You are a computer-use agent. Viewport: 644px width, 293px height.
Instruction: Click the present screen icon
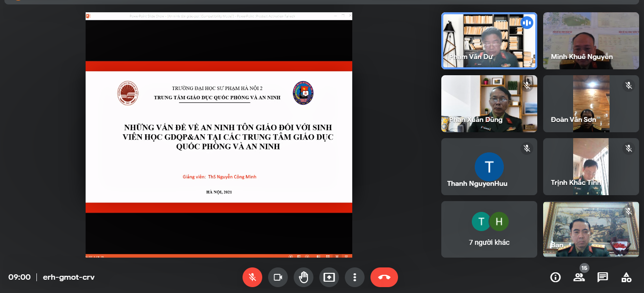(329, 277)
